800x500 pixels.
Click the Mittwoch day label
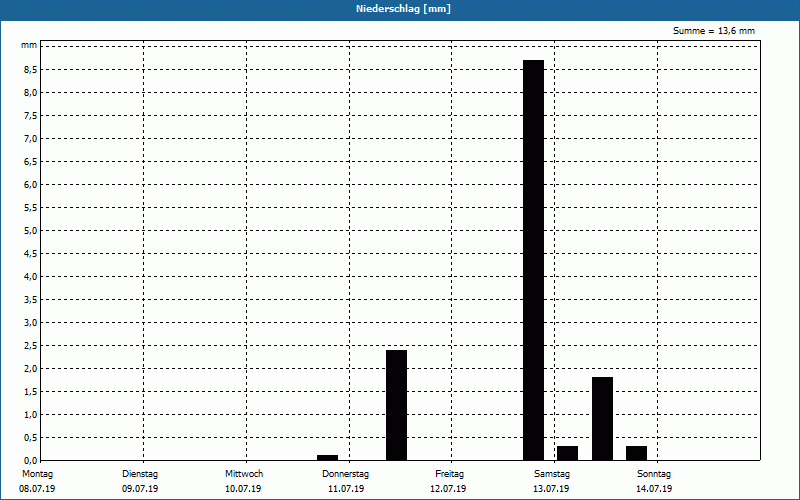pyautogui.click(x=244, y=474)
